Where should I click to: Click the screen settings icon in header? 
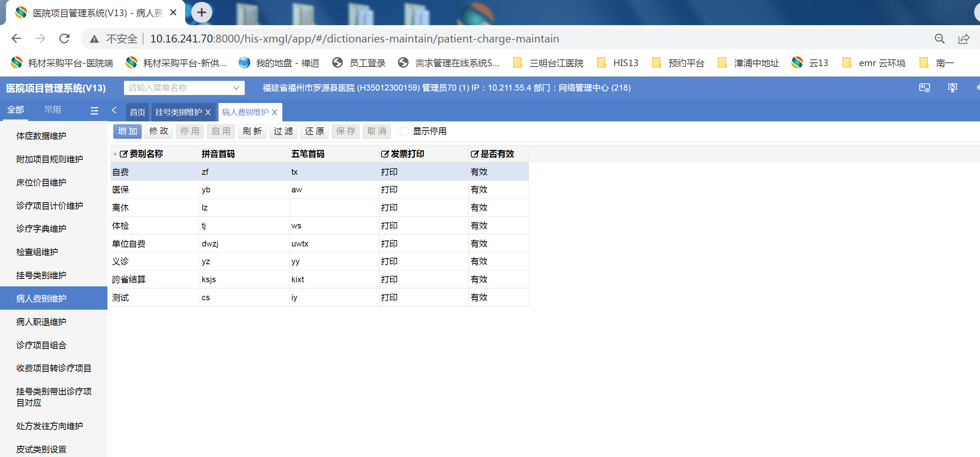click(924, 88)
